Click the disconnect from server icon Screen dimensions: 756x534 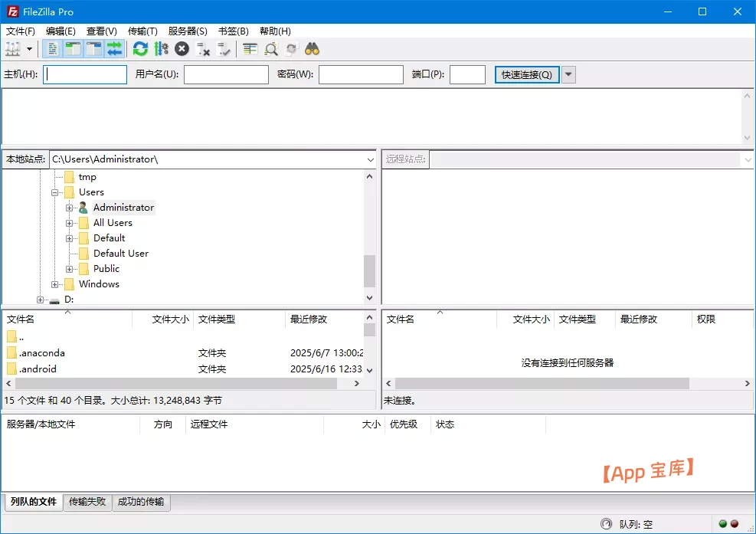pos(203,49)
